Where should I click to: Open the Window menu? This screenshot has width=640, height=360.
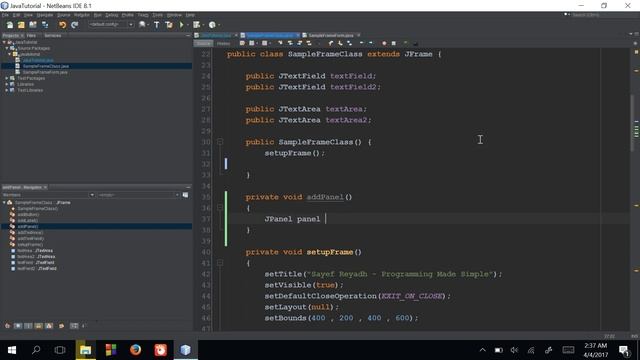point(174,15)
